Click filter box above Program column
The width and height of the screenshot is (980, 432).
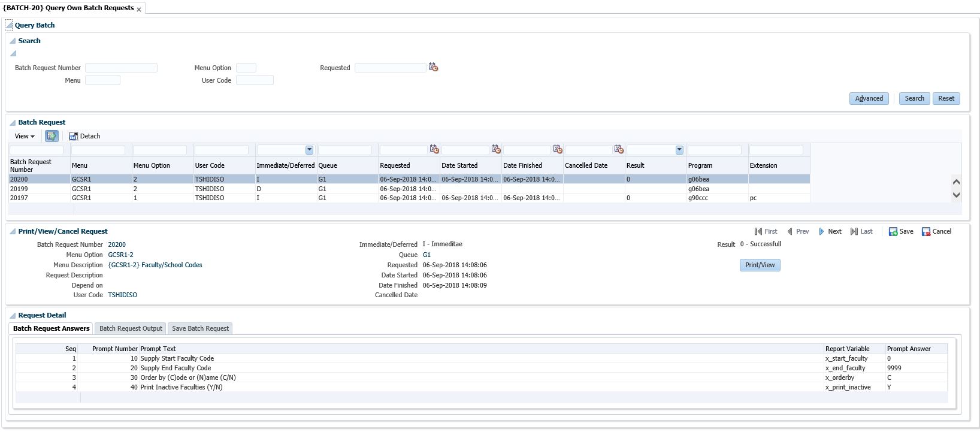715,150
